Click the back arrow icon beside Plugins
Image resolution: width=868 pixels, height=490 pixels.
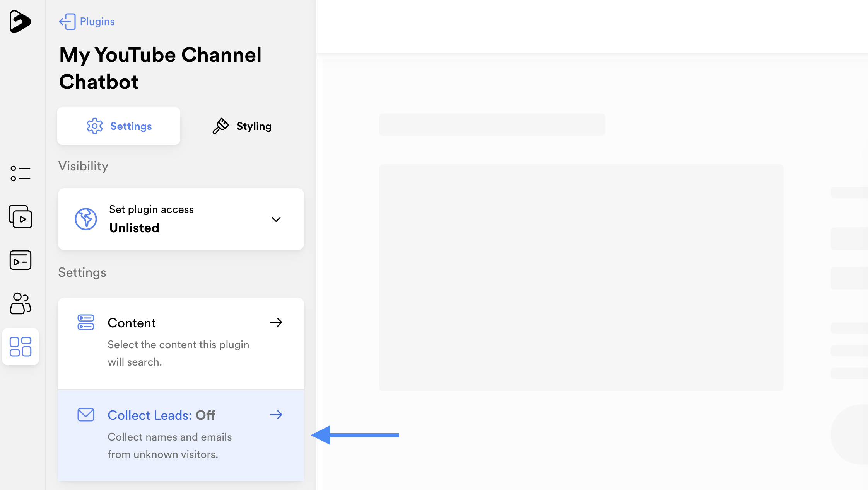click(67, 22)
